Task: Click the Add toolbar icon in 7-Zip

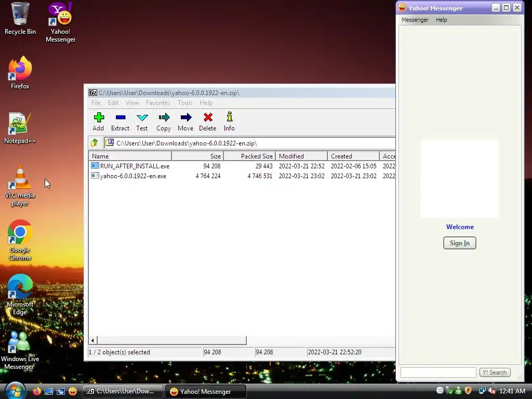Action: point(98,122)
